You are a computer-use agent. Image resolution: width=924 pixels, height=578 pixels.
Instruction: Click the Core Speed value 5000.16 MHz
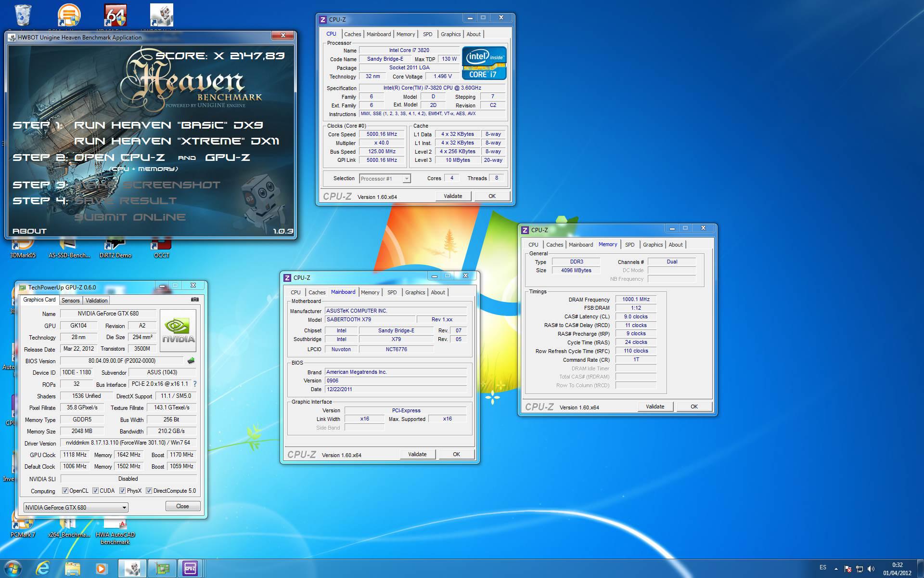[x=382, y=134]
